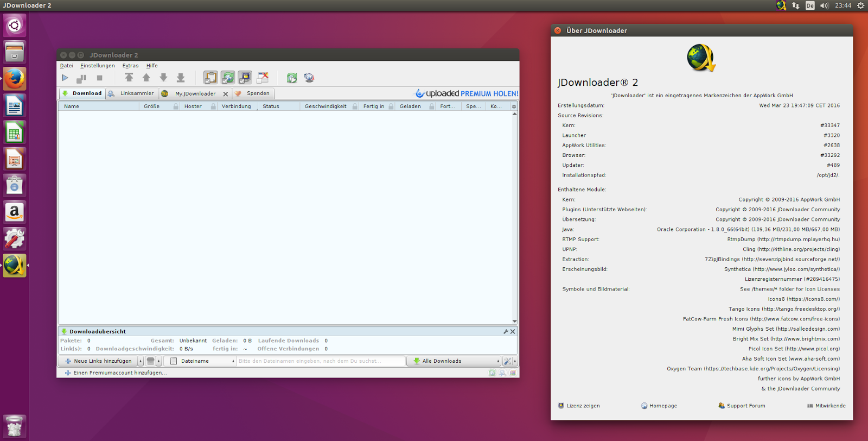Click the green update toolbar icon

pos(292,78)
